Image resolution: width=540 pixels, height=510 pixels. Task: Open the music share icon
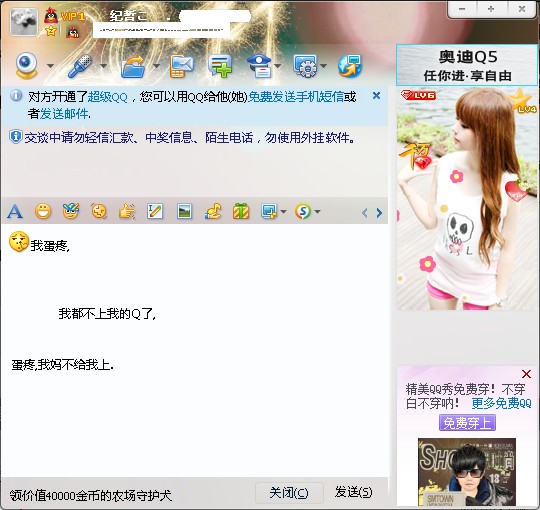coord(213,211)
